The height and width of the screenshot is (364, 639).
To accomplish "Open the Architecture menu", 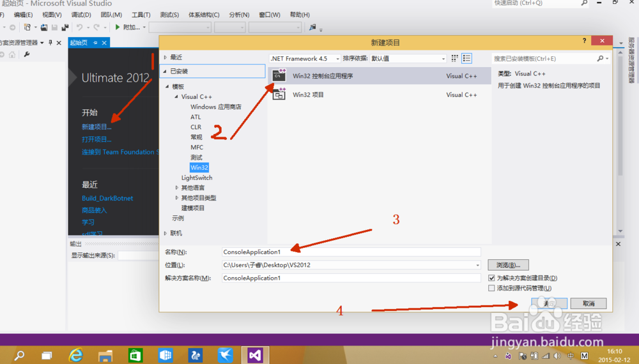I will coord(204,15).
